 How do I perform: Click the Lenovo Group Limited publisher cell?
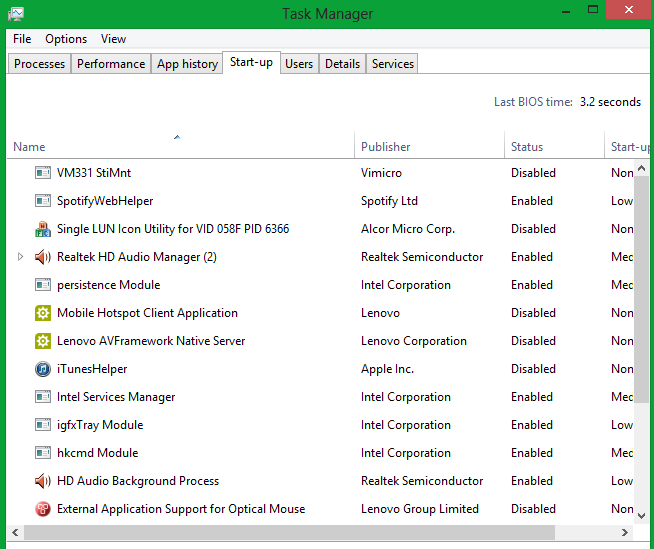[x=420, y=509]
